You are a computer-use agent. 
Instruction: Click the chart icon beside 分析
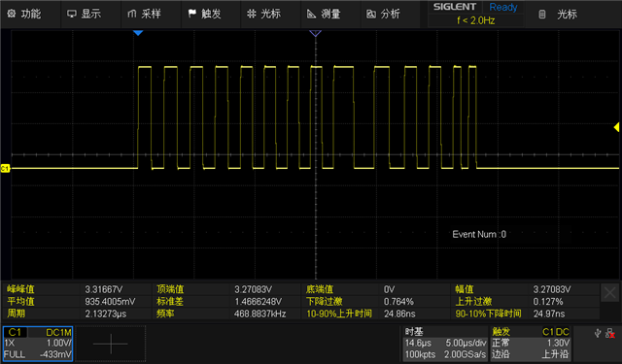coord(371,15)
